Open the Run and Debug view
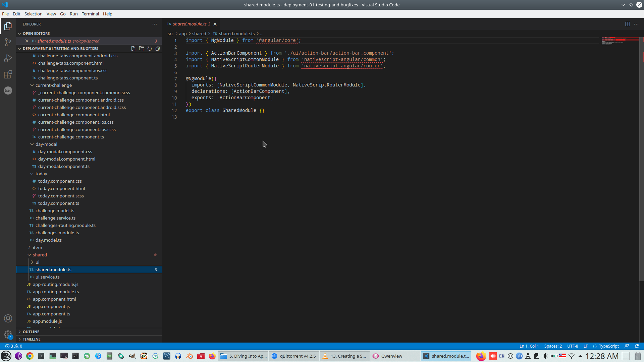This screenshot has height=362, width=644. tap(8, 59)
